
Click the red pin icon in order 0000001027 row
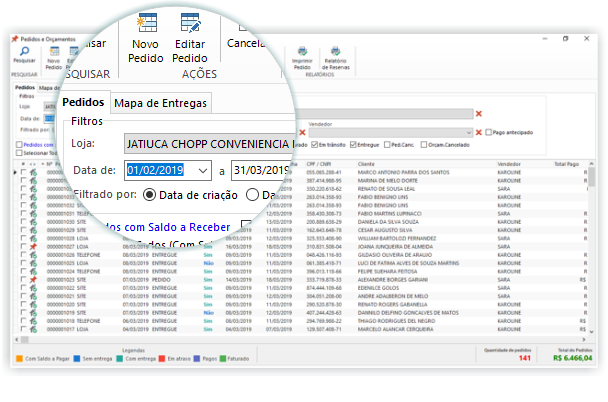[33, 247]
